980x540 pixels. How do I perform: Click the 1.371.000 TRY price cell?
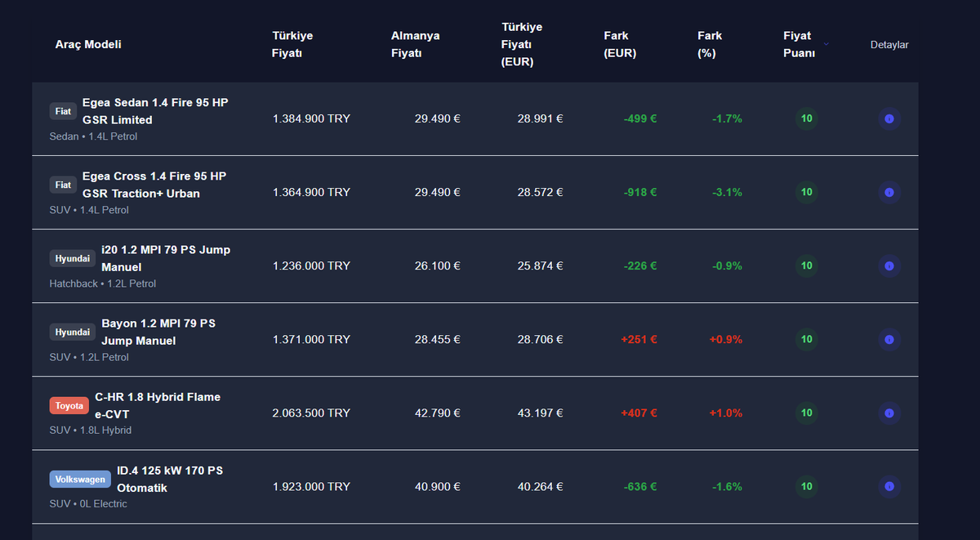tap(311, 339)
